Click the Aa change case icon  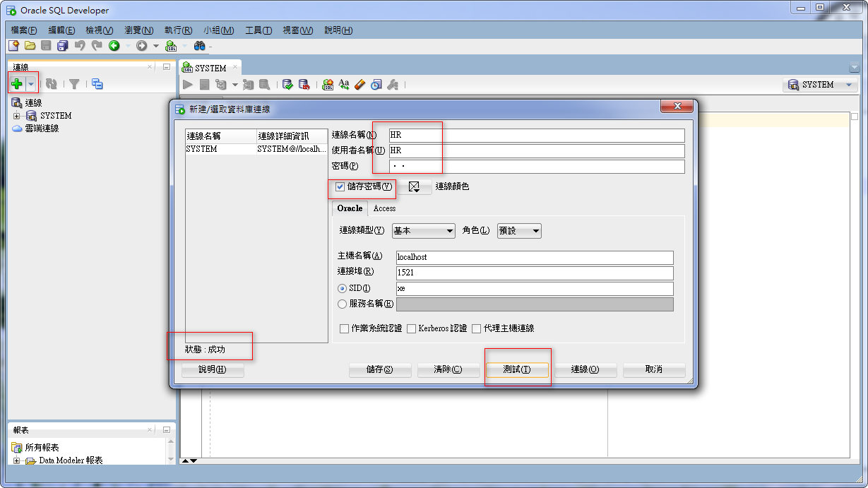click(344, 85)
